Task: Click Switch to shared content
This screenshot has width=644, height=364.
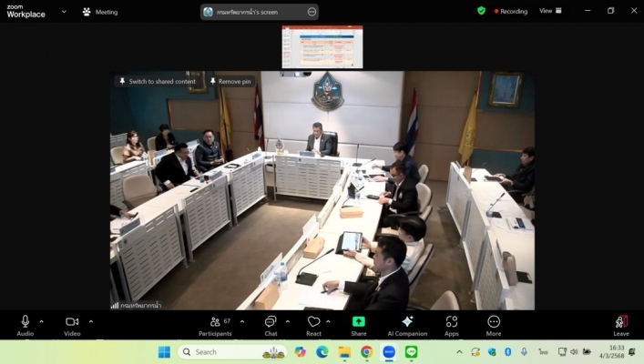Action: click(x=157, y=81)
